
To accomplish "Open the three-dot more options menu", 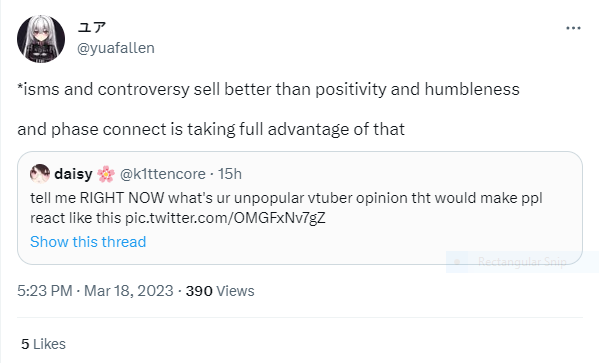I will (573, 28).
